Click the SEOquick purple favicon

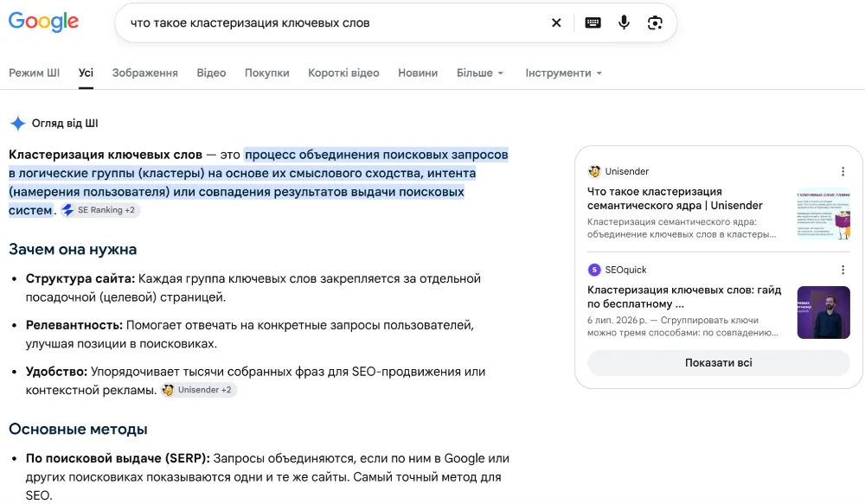pos(594,270)
